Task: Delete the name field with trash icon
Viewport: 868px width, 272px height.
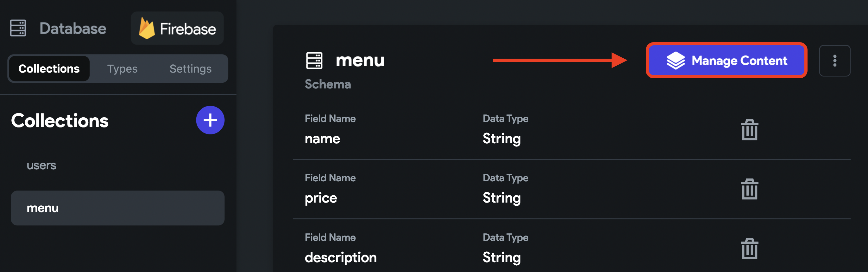Action: click(x=749, y=130)
